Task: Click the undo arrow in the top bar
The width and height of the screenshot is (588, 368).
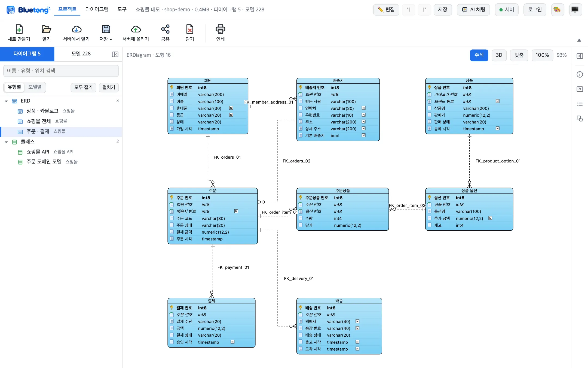Action: [408, 10]
